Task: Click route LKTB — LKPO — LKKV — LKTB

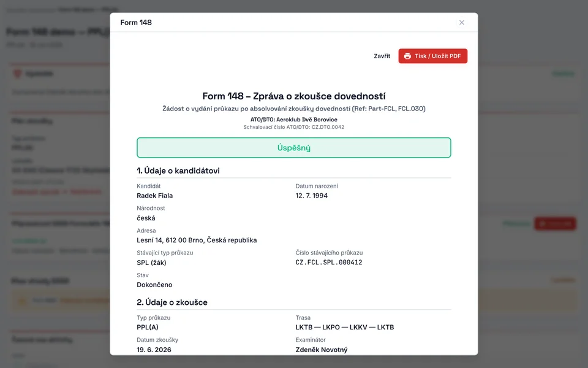Action: [345, 327]
